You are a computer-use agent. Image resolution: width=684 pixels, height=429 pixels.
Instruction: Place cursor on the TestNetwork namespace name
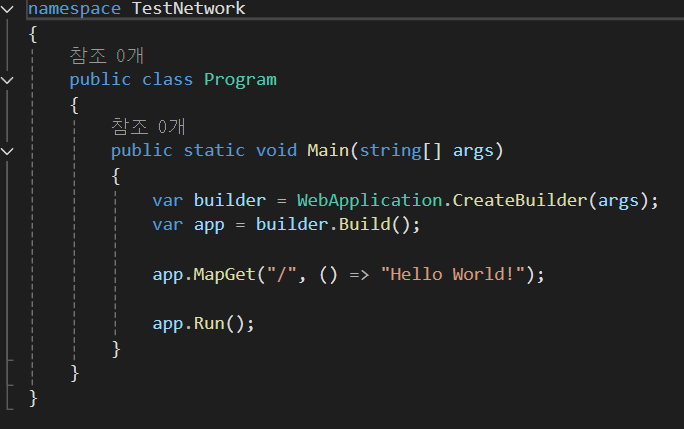(188, 9)
